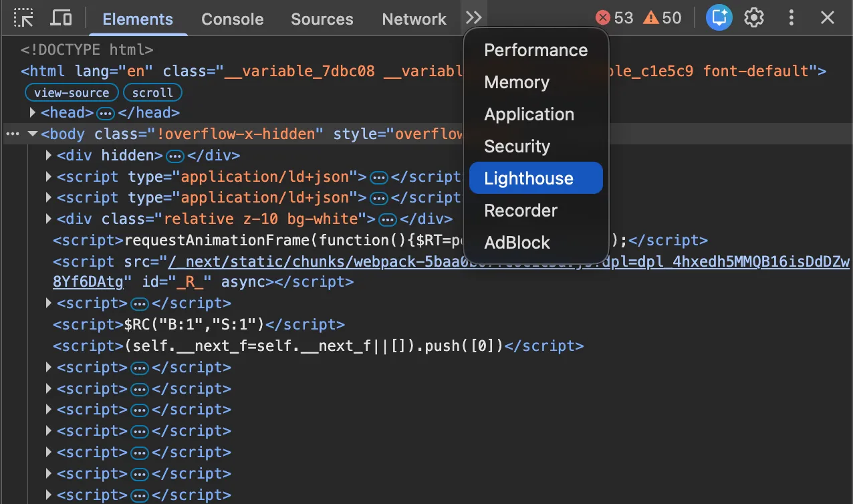The height and width of the screenshot is (504, 853).
Task: Activate the inspect element picker icon
Action: [x=24, y=18]
